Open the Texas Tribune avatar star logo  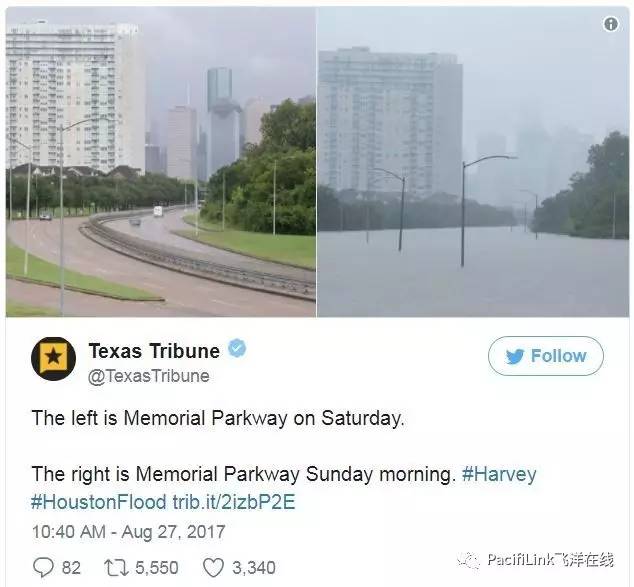pyautogui.click(x=53, y=359)
